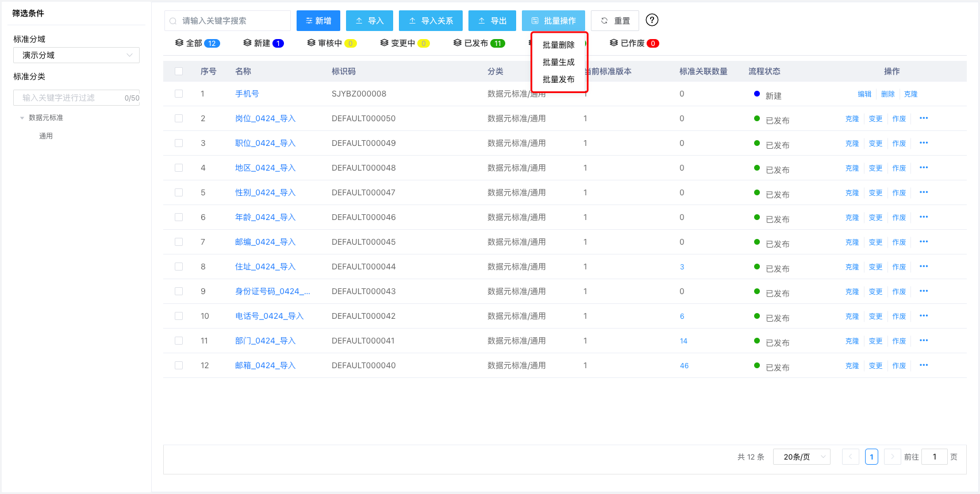Click 编辑 for the 手机号 row
The height and width of the screenshot is (494, 980).
coord(864,94)
